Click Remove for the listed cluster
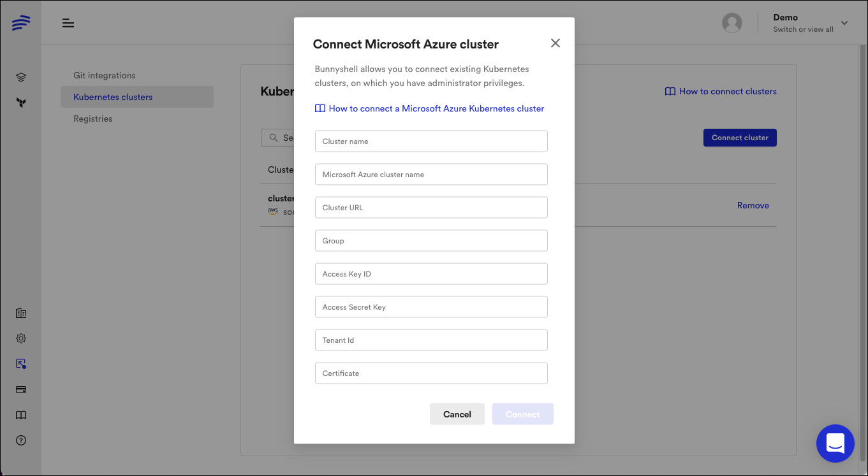 tap(753, 205)
